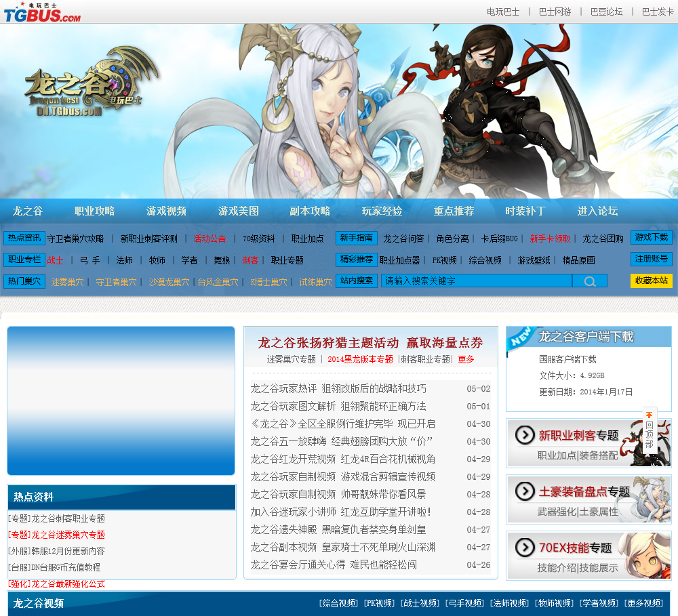Select the [更多视频] video category
Viewport: 678px width, 616px height.
point(644,603)
